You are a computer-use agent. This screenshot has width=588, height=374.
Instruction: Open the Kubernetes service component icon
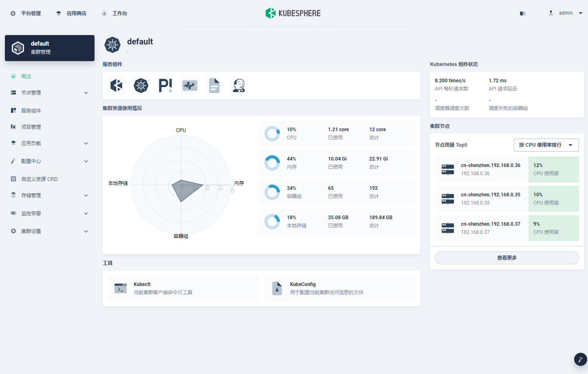coord(141,86)
